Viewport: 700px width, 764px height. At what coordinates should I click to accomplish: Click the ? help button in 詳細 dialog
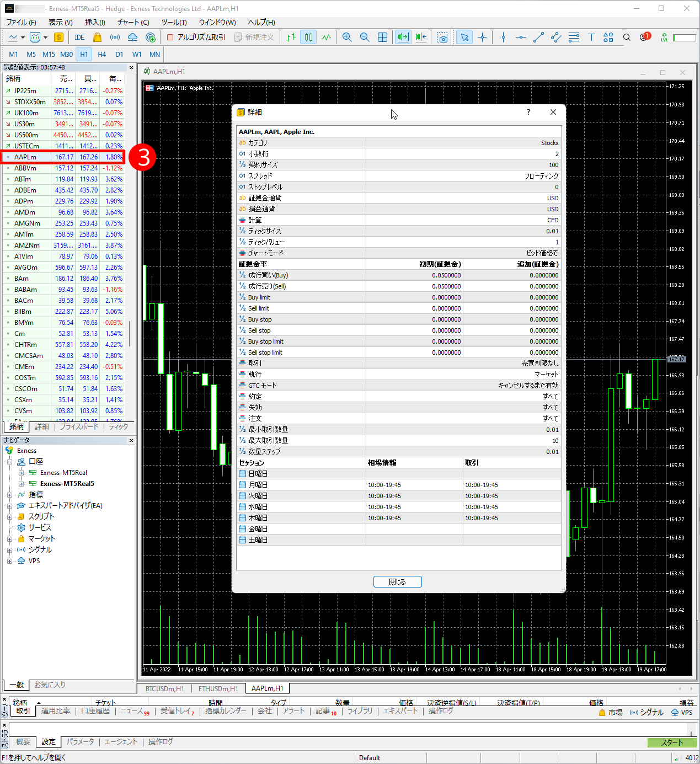[x=528, y=112]
